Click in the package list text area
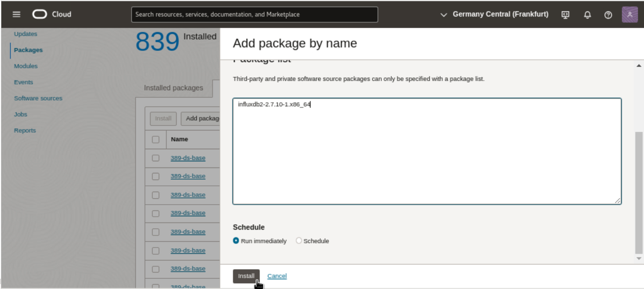Viewport: 644px width, 289px height. point(427,151)
